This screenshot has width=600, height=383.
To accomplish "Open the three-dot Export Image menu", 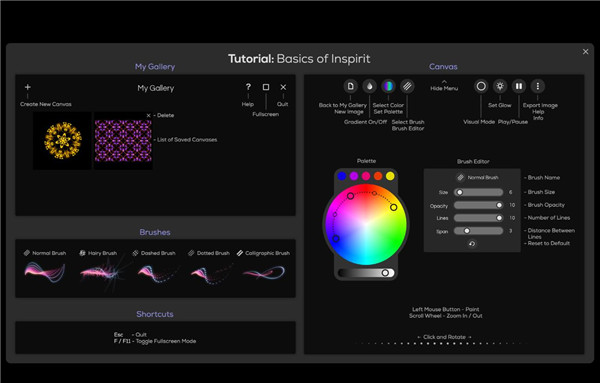I will click(x=538, y=86).
